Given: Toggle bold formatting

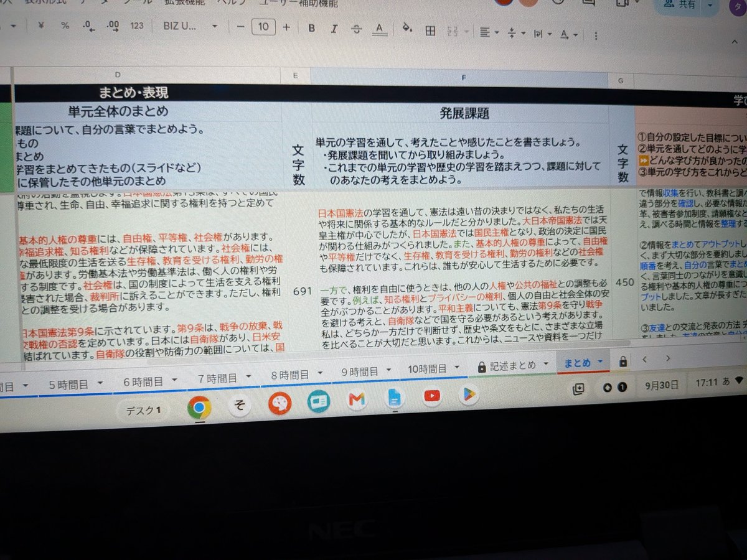Looking at the screenshot, I should coord(312,28).
